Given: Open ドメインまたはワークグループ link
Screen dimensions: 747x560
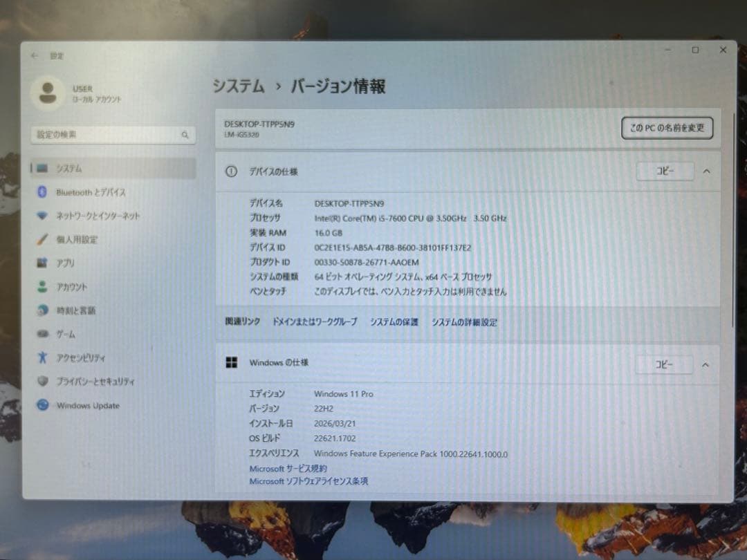Looking at the screenshot, I should coord(315,322).
